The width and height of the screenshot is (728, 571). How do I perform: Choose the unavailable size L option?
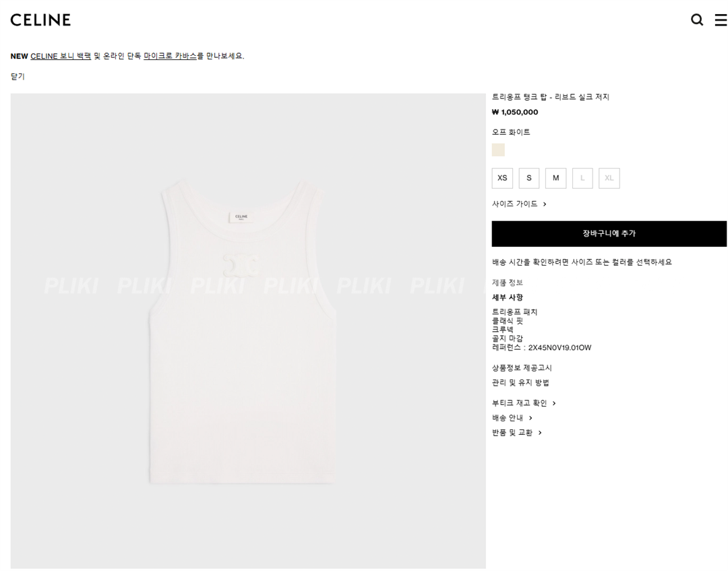pos(582,178)
